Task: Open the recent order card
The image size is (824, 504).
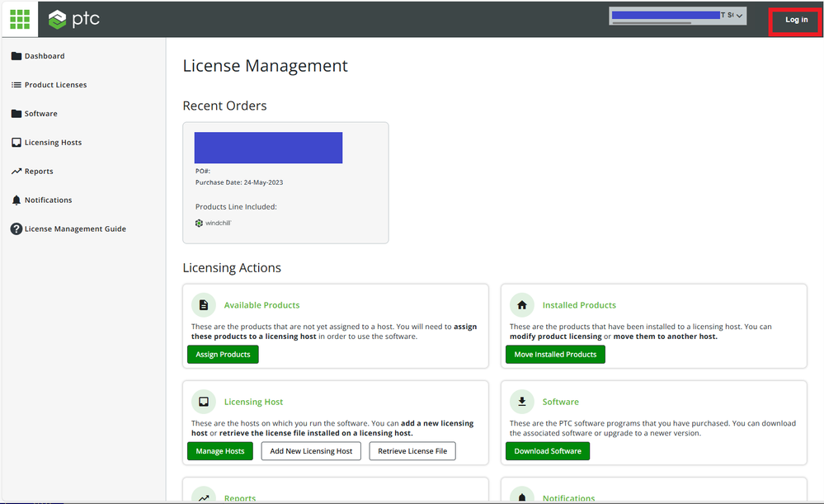Action: [x=285, y=182]
